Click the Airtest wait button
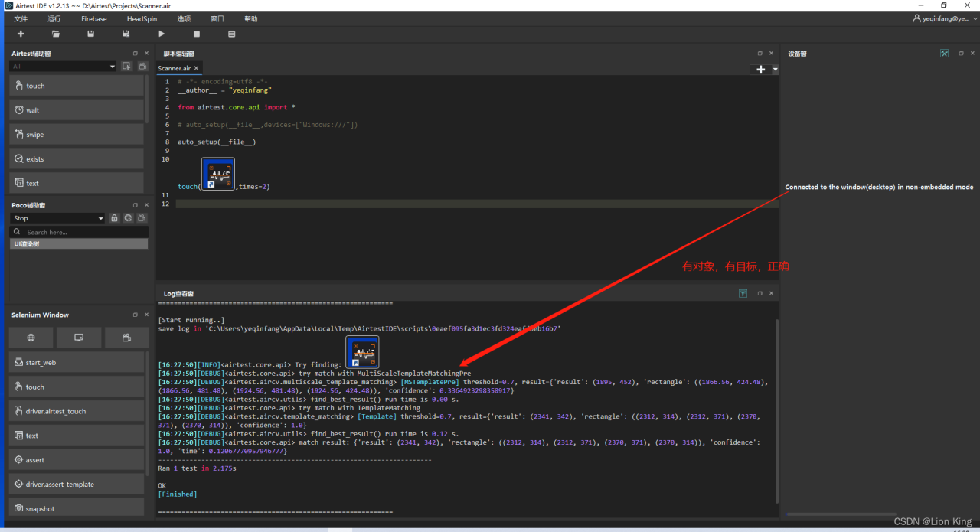The width and height of the screenshot is (980, 532). pyautogui.click(x=77, y=110)
